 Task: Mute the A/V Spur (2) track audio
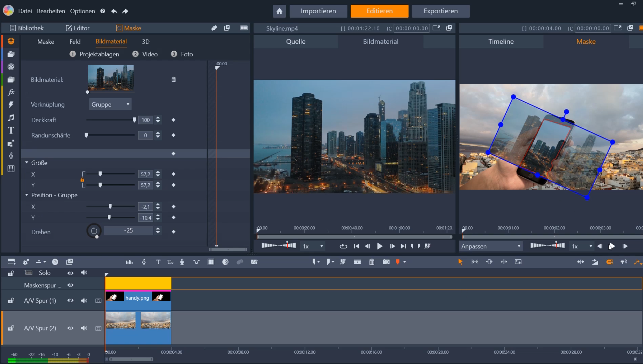click(84, 328)
